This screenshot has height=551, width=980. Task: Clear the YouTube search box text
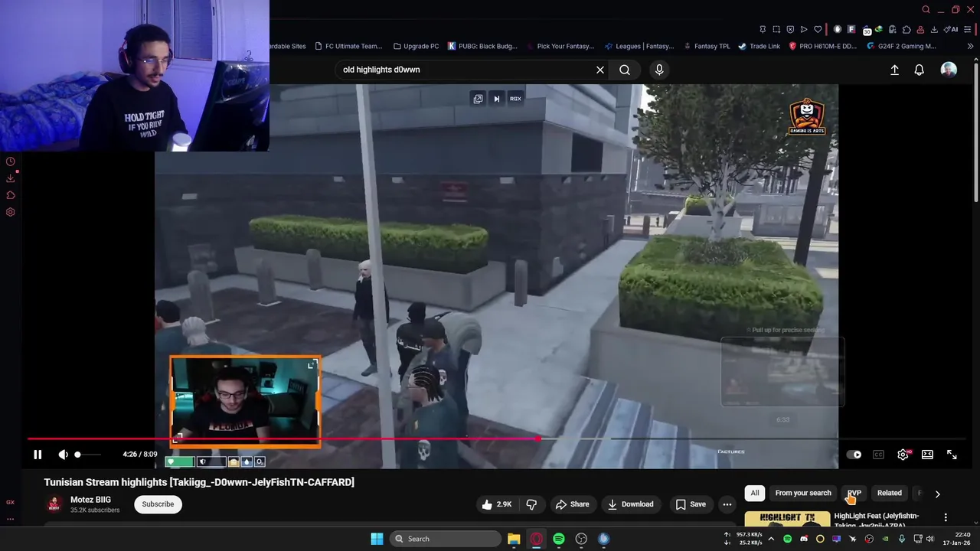coord(600,70)
